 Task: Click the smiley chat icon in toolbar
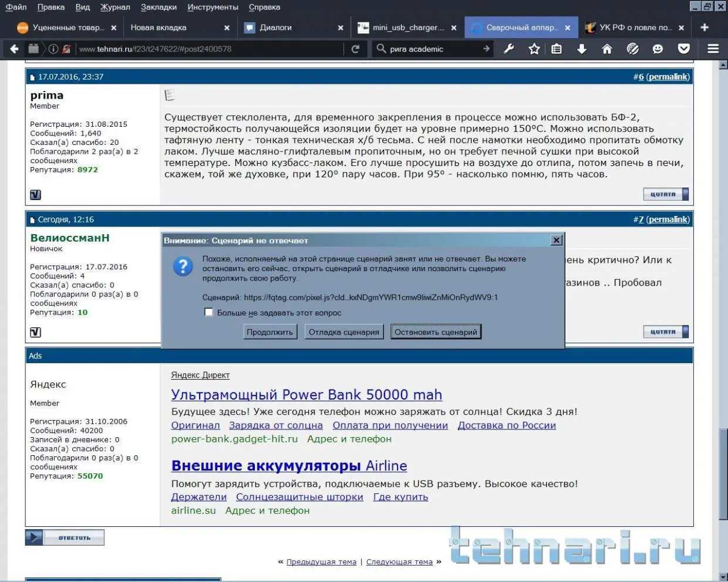(658, 49)
